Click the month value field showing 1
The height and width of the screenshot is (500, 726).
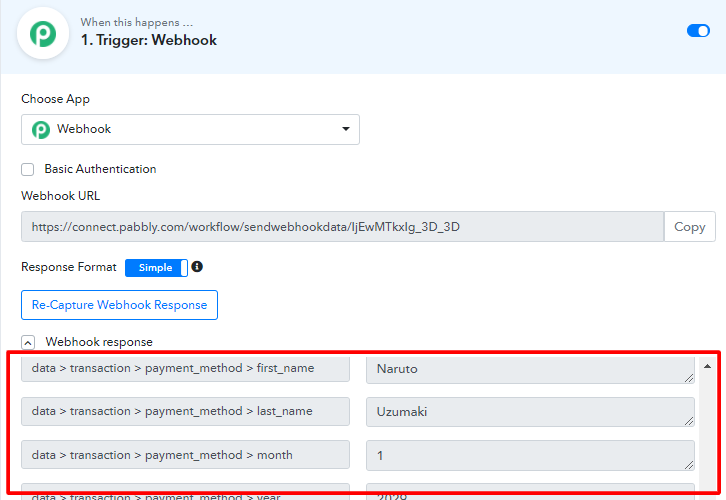530,456
